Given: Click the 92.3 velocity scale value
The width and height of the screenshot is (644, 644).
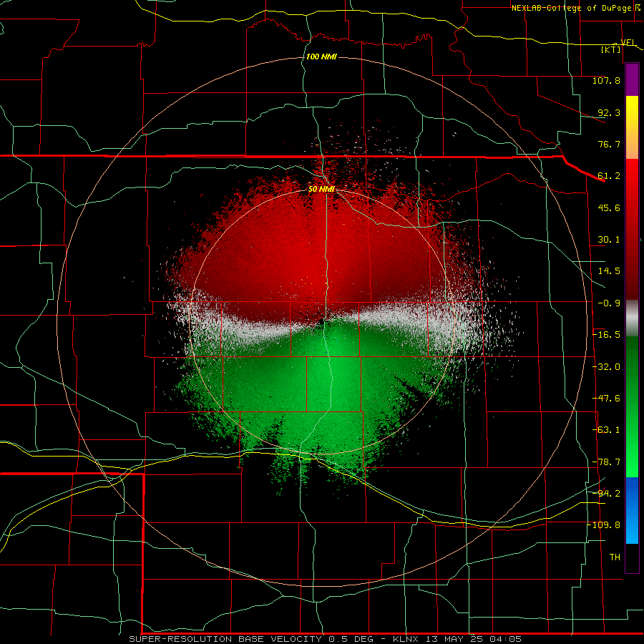Looking at the screenshot, I should pyautogui.click(x=609, y=112).
